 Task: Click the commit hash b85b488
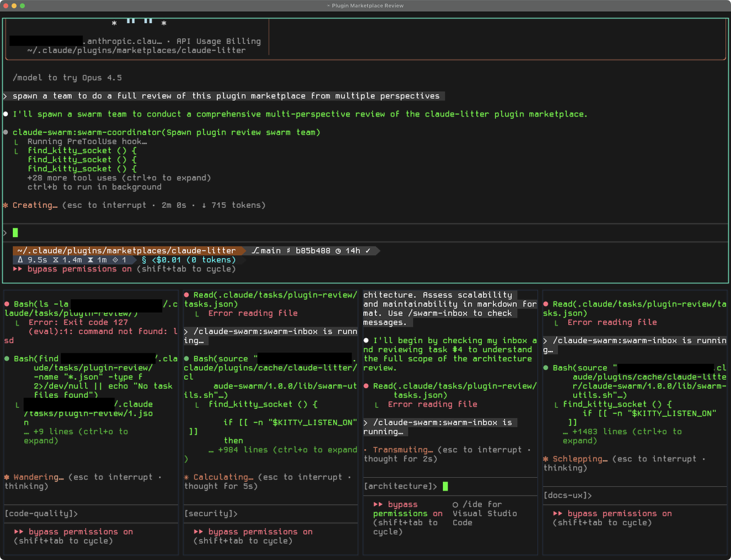pos(313,250)
